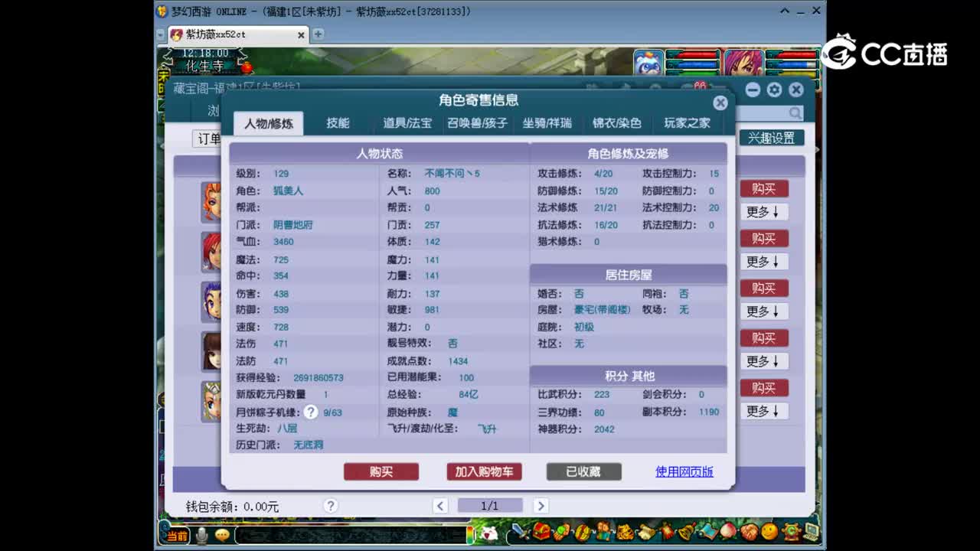Open the 坐骑/祥瑞 tab
The height and width of the screenshot is (551, 980).
tap(547, 122)
